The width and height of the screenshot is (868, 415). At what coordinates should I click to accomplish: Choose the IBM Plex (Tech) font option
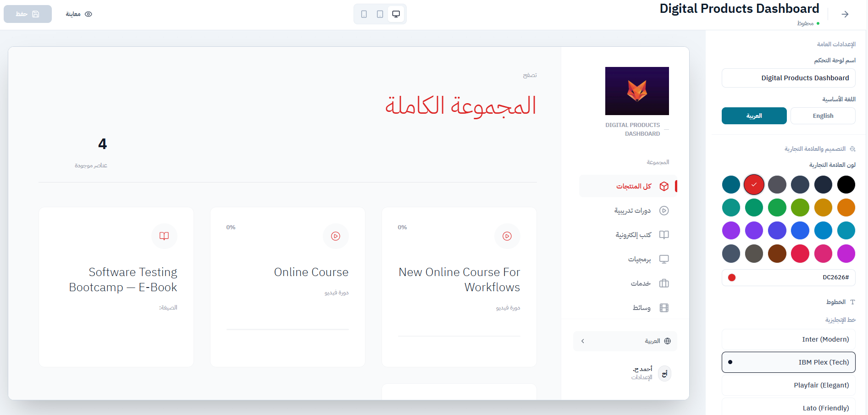(789, 362)
